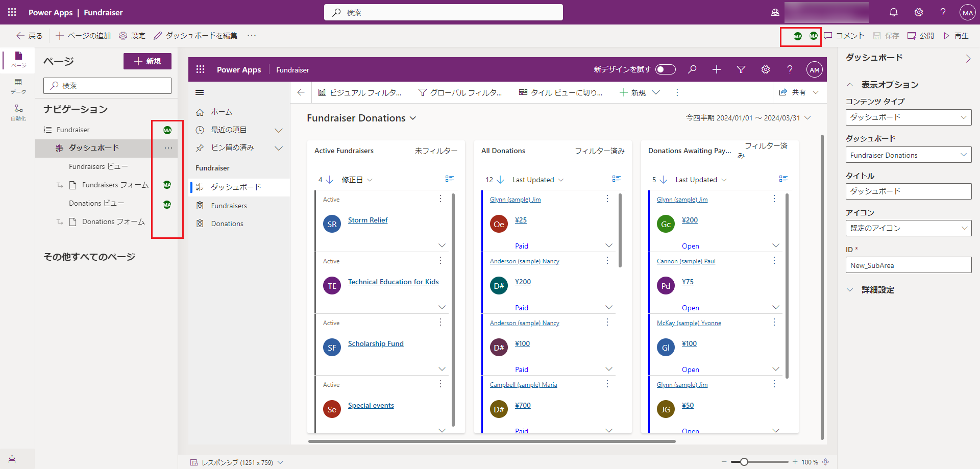Open the preview settings gear icon
The width and height of the screenshot is (980, 469).
[766, 69]
